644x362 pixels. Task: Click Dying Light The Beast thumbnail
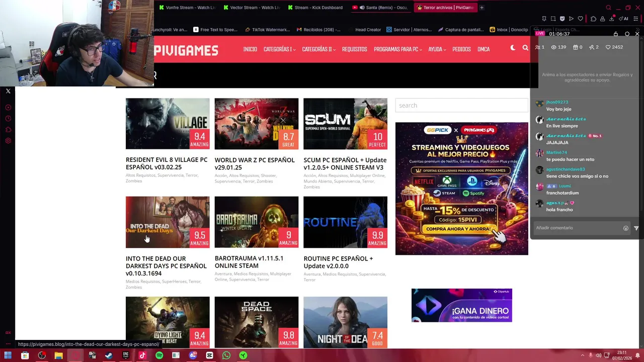pyautogui.click(x=168, y=322)
